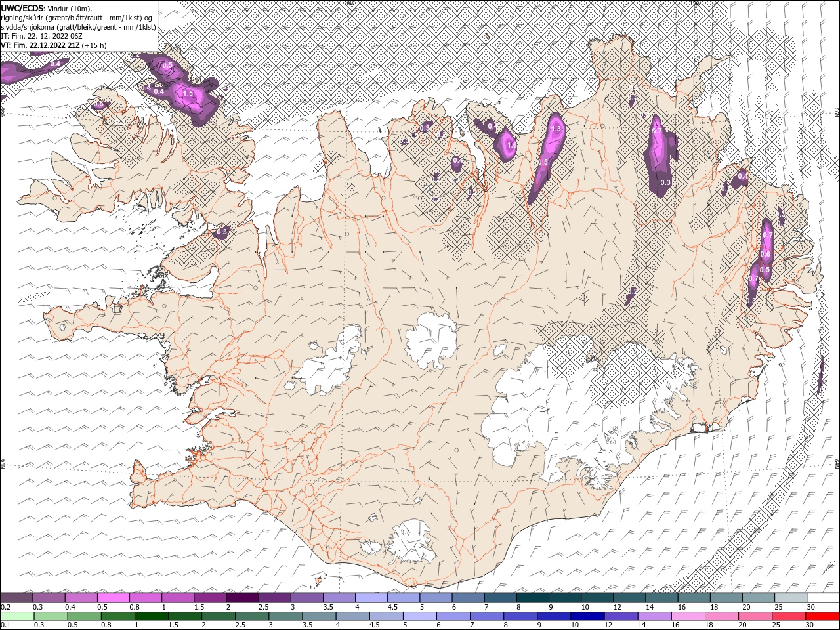
Task: Choose the rain-scale swatch between 6 and 7
Action: coord(453,616)
